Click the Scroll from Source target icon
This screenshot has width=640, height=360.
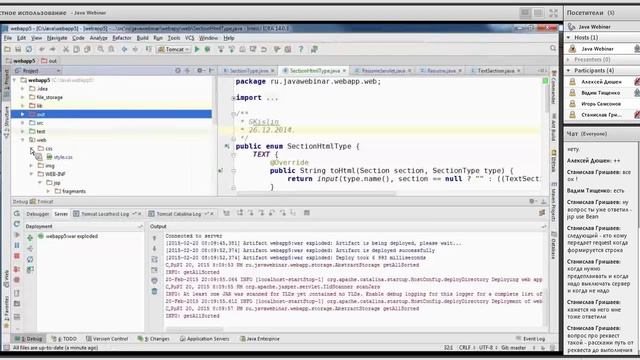(x=178, y=71)
